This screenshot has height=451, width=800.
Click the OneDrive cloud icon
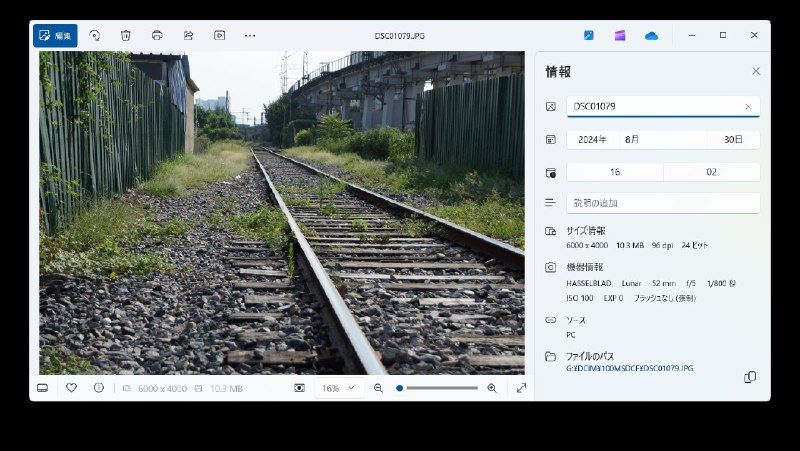(x=651, y=36)
